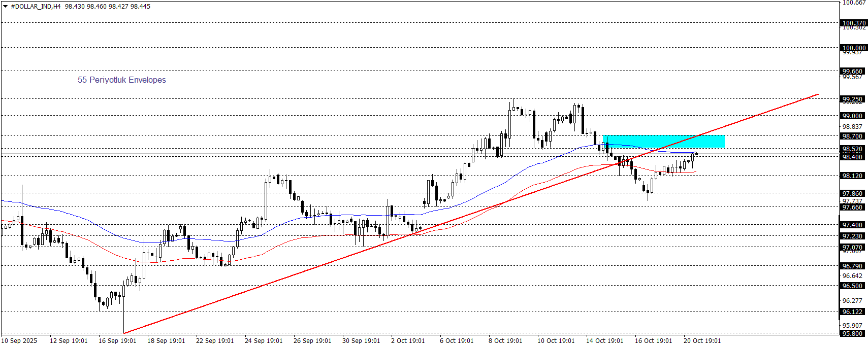This screenshot has width=868, height=347.
Task: Click the 100.370 price level label
Action: pyautogui.click(x=854, y=23)
